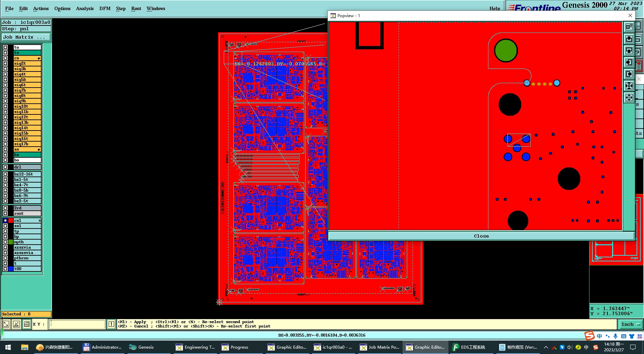Screen dimensions: 644x354
Task: Open the Windows menu
Action: [156, 8]
